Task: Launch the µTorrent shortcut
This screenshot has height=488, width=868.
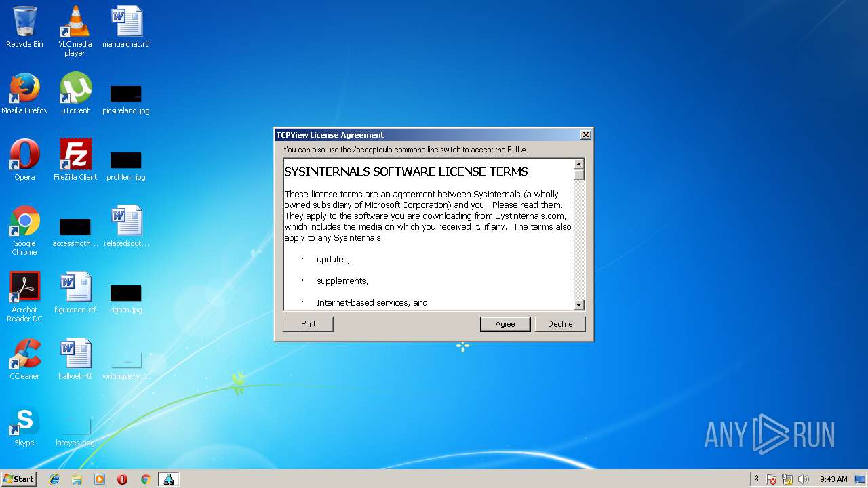Action: [75, 94]
